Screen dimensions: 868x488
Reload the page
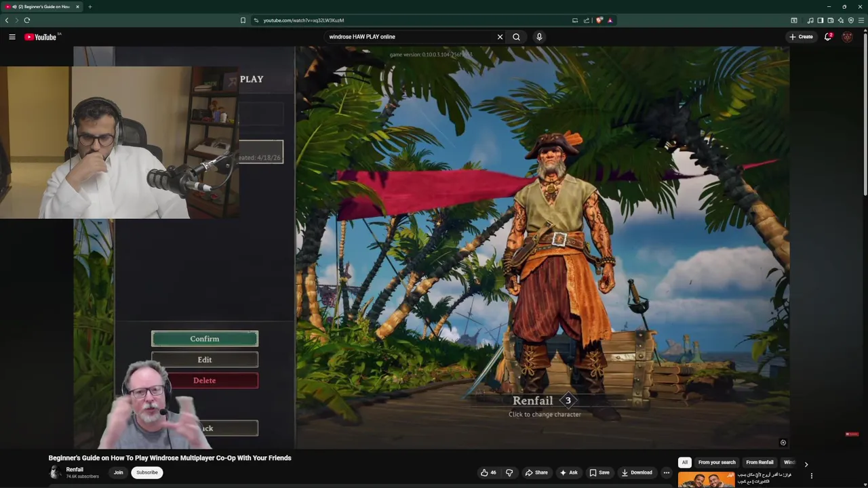pos(27,20)
